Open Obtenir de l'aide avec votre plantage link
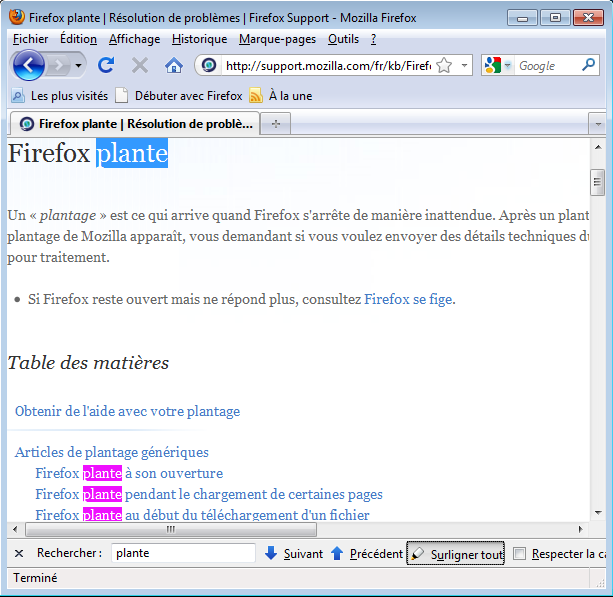 pyautogui.click(x=127, y=411)
